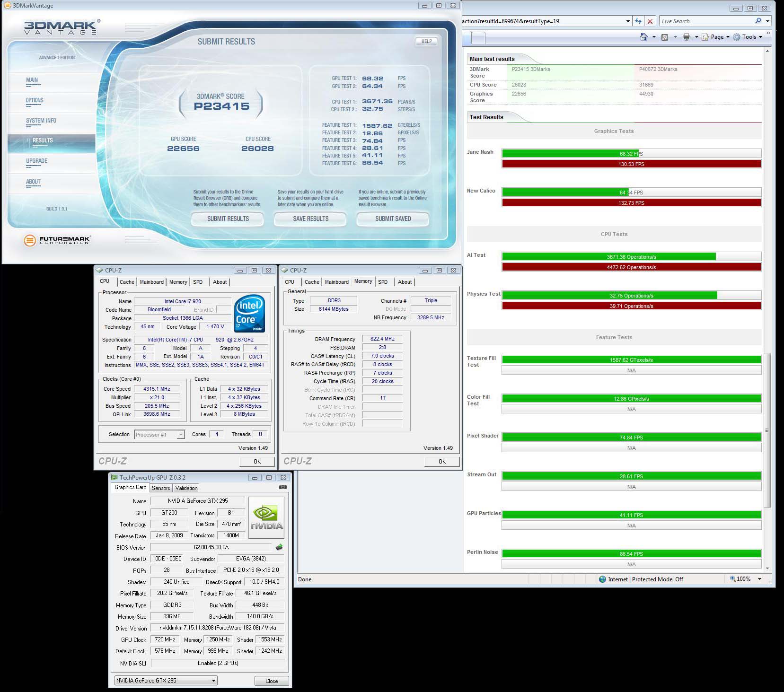Open UPGRADE in the 3DMark sidebar

[x=37, y=161]
